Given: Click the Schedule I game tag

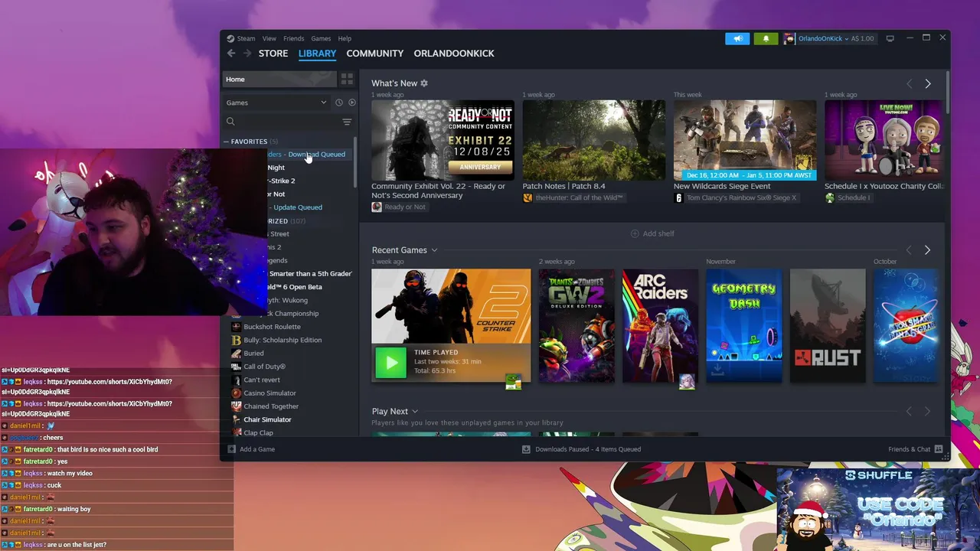Looking at the screenshot, I should click(847, 197).
